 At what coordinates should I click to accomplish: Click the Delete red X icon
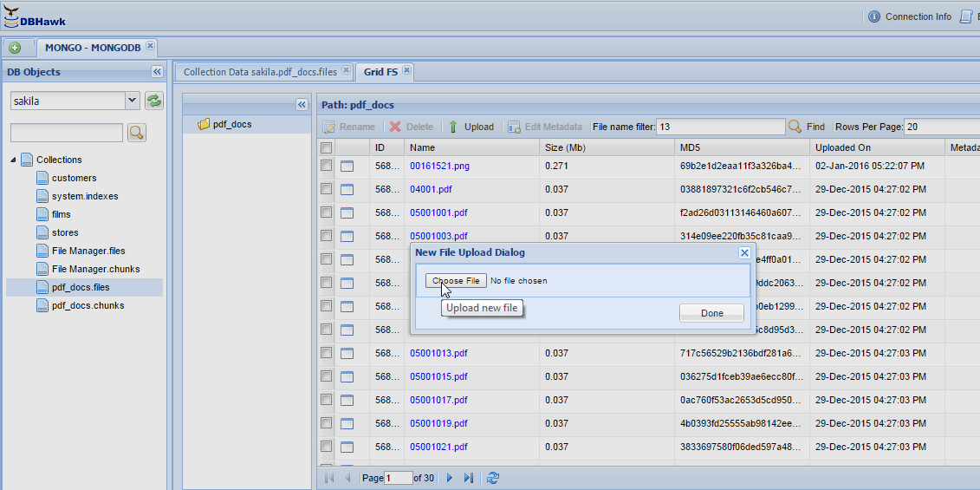pyautogui.click(x=395, y=127)
